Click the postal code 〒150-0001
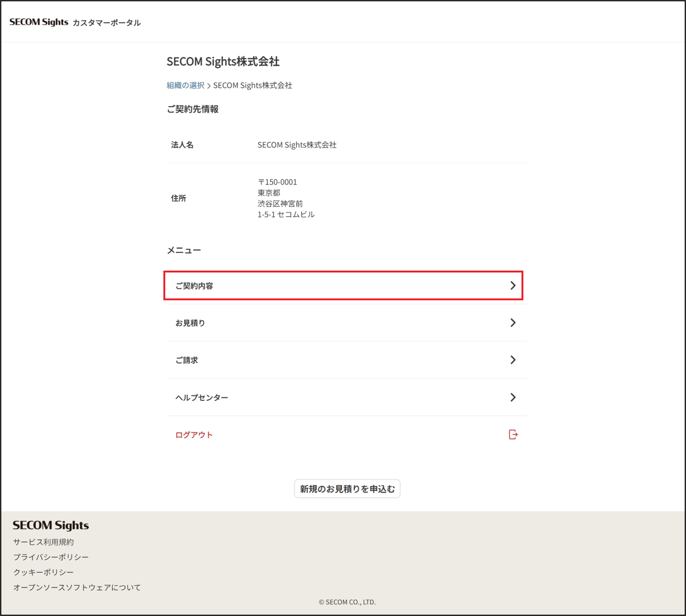Screen dimensions: 686x616 pyautogui.click(x=277, y=182)
